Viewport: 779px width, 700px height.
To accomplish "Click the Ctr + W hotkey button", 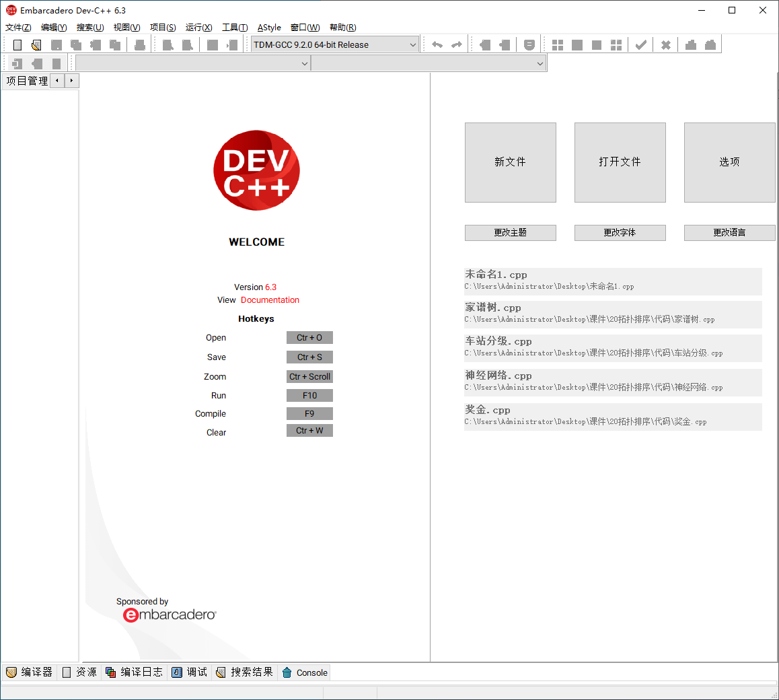I will coord(309,431).
